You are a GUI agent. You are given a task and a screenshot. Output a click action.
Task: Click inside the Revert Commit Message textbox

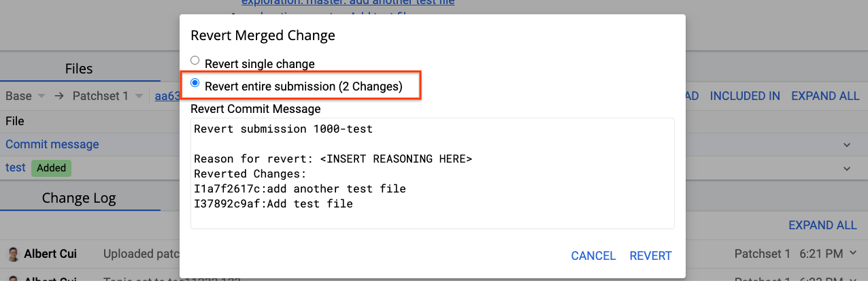tap(432, 173)
